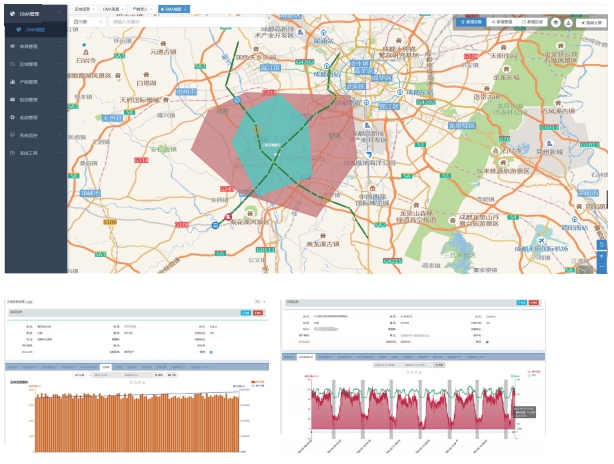Click the blue button on map's right edge
This screenshot has height=464, width=614.
[601, 245]
